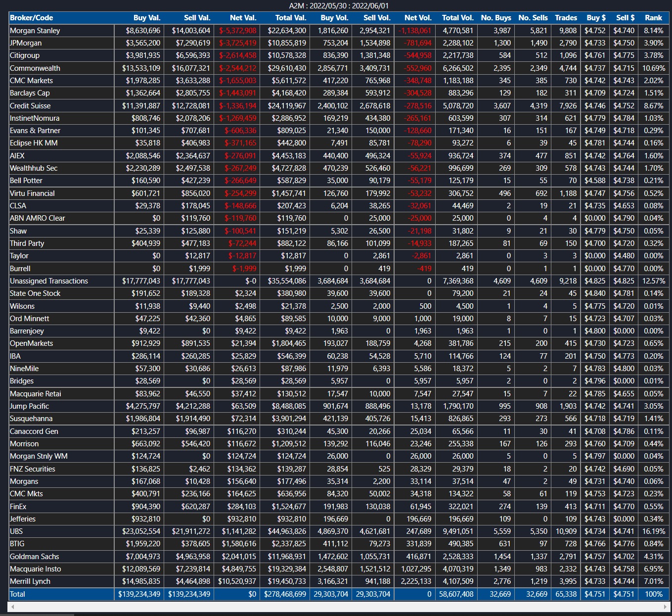Image resolution: width=672 pixels, height=616 pixels.
Task: Click the Total summary row label
Action: [x=17, y=594]
